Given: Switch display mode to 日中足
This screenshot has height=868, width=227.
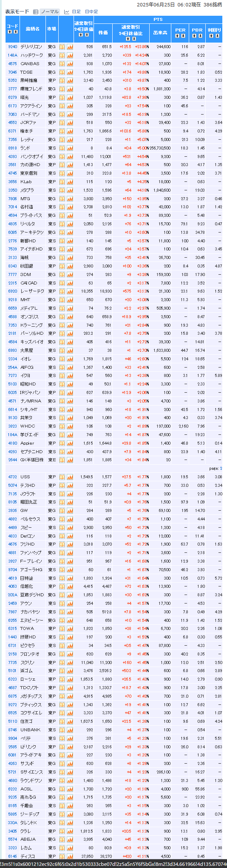Looking at the screenshot, I should [x=91, y=12].
